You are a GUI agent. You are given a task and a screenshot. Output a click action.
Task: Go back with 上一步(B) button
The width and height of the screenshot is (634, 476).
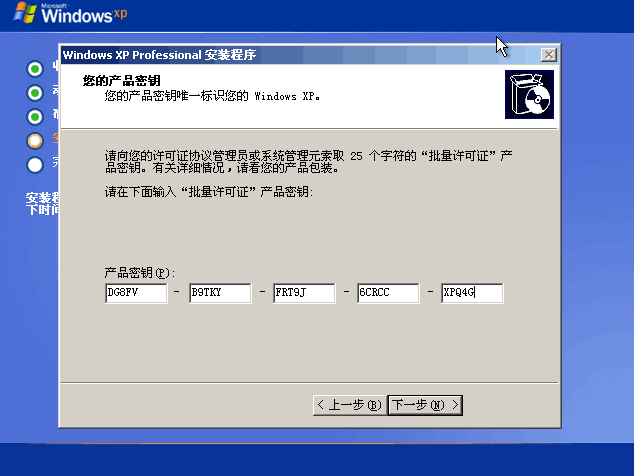point(348,405)
